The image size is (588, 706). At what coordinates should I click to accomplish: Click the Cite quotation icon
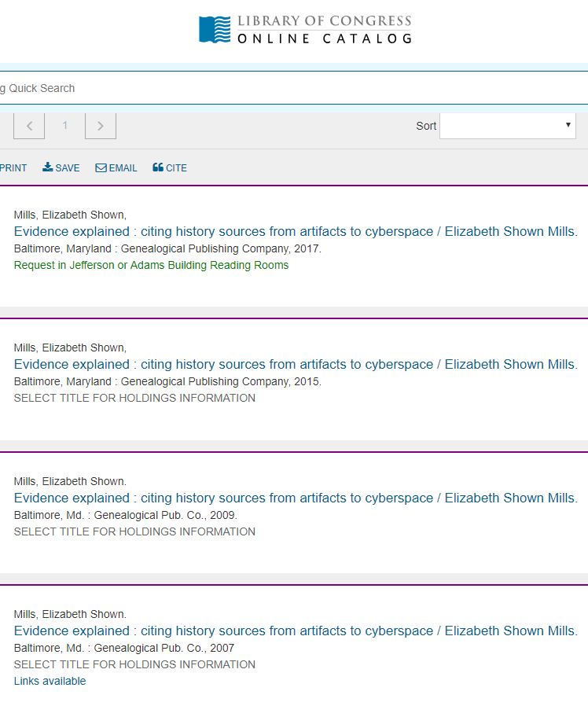[158, 167]
